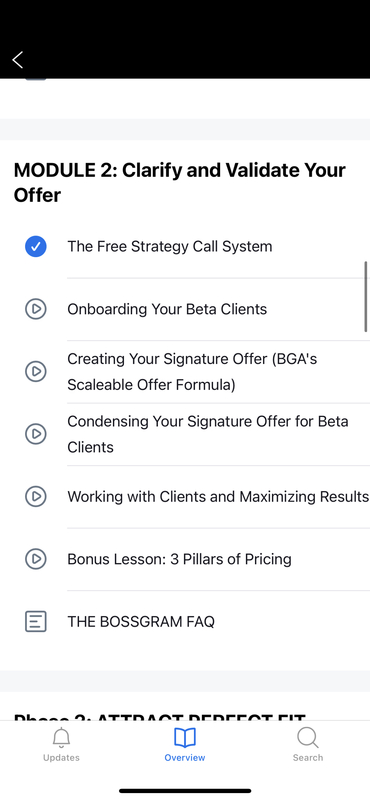This screenshot has width=370, height=800.
Task: Open The Free Strategy Call System lesson
Action: (x=170, y=246)
